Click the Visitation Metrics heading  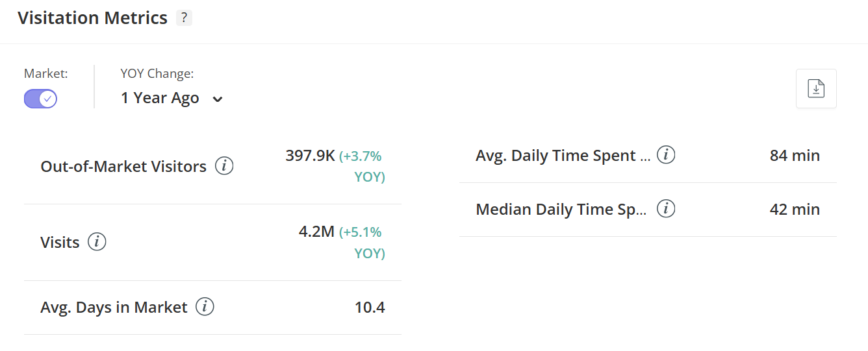pos(92,18)
